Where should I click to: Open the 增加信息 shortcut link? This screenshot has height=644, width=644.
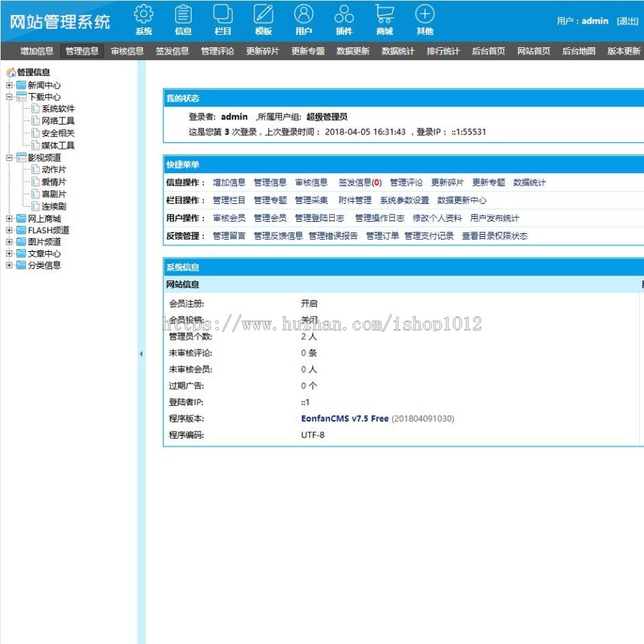229,182
